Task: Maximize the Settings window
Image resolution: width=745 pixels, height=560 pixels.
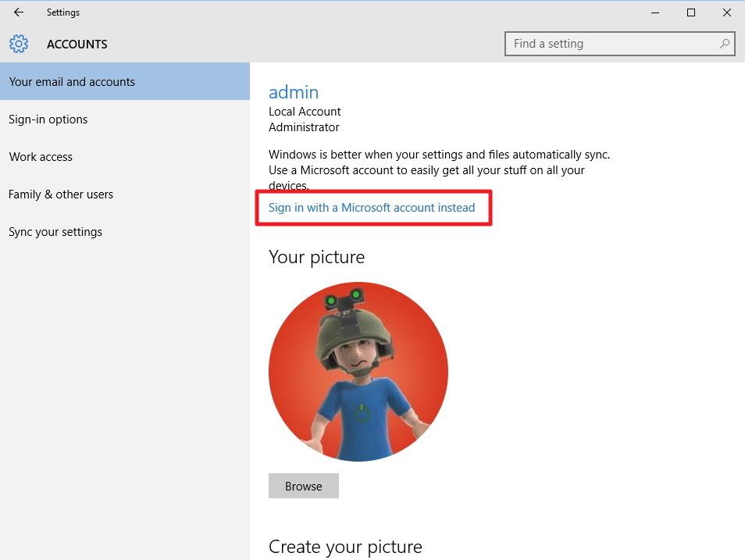Action: 691,12
